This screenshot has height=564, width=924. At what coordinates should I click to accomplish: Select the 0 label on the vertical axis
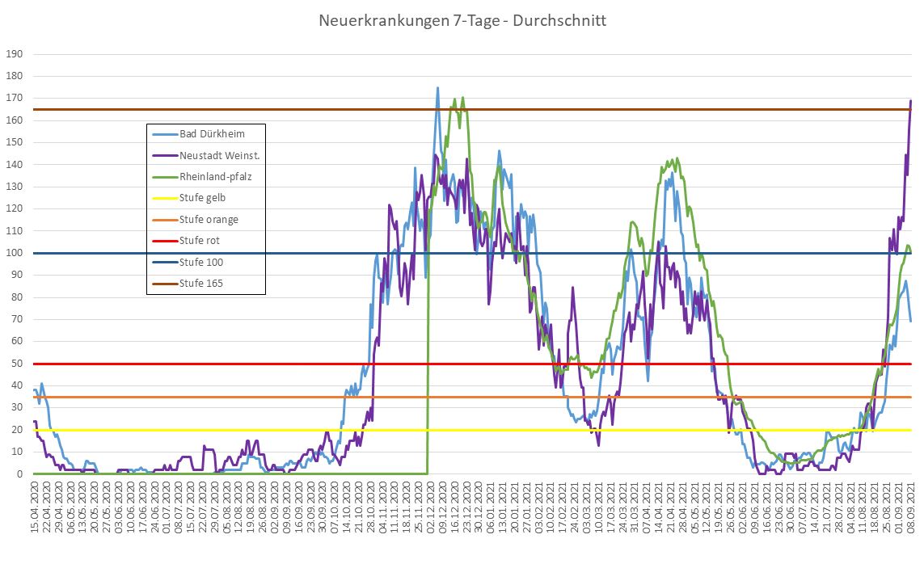[x=19, y=474]
